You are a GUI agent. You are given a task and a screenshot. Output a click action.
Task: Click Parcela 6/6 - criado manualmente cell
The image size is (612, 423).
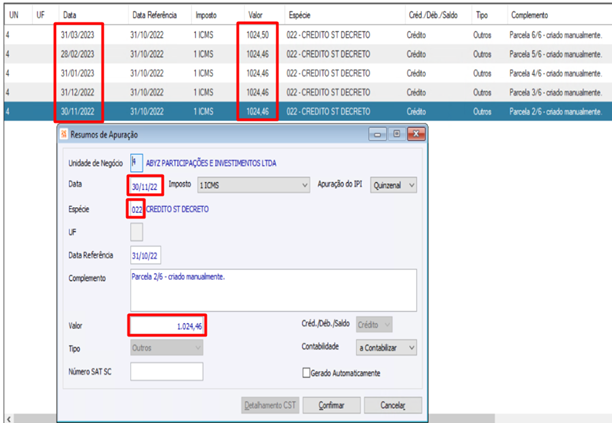(555, 35)
